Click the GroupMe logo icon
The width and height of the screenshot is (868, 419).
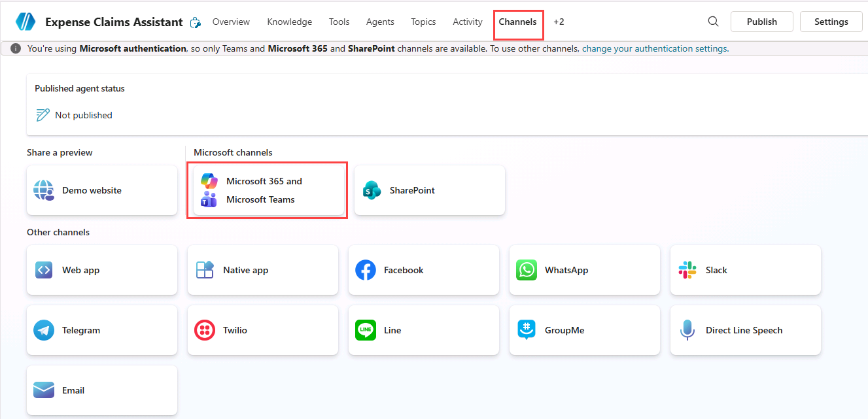point(527,330)
